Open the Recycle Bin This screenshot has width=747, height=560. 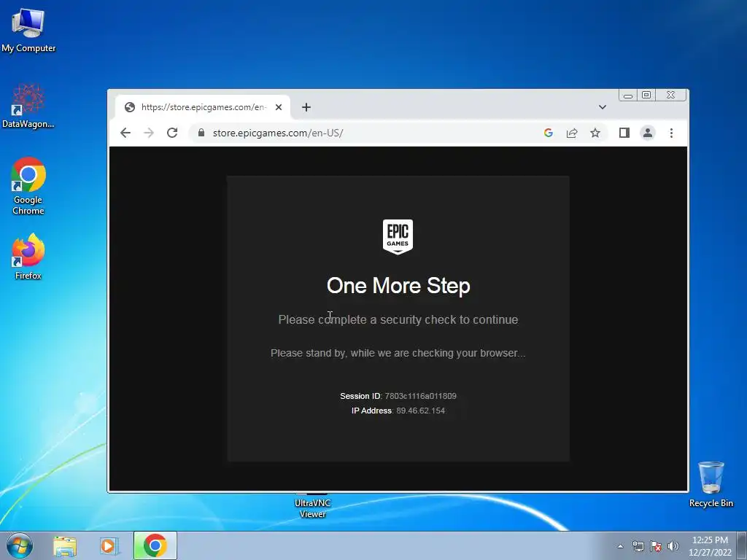[x=711, y=484]
